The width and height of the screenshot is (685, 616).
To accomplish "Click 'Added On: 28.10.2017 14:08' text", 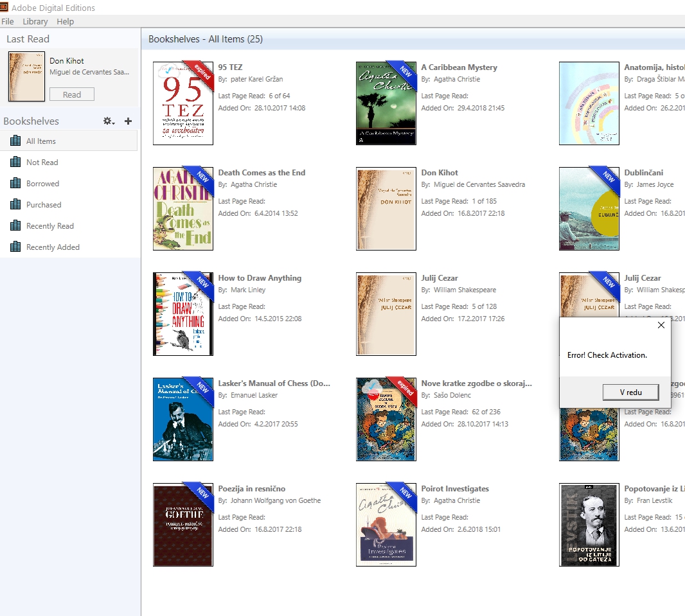I will coord(262,108).
